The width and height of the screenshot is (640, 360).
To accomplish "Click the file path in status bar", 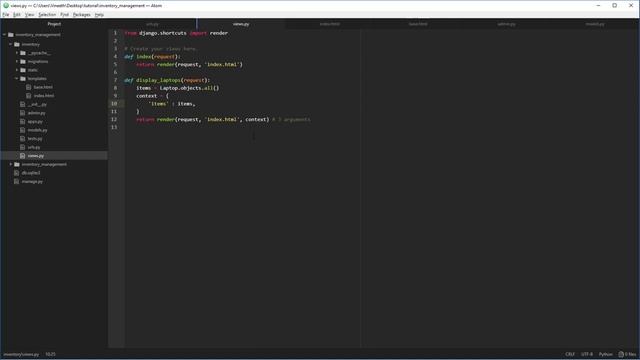I will (x=21, y=354).
